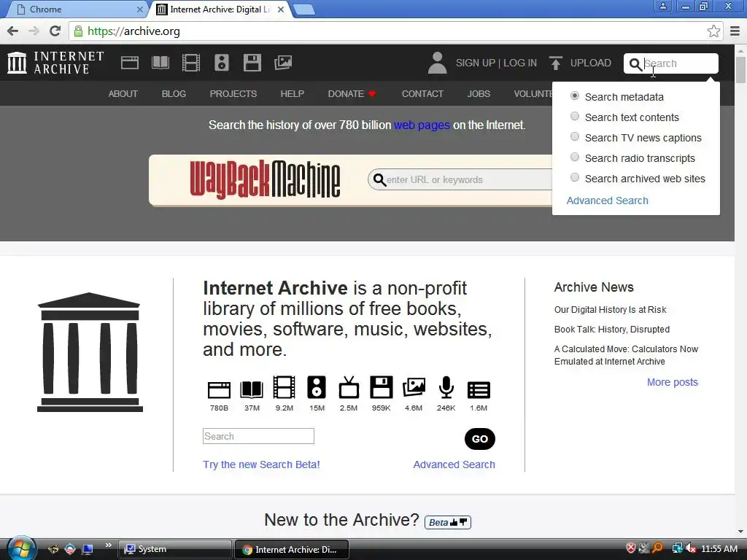747x560 pixels.
Task: Click the large Internet Archive building logo
Action: click(x=90, y=352)
